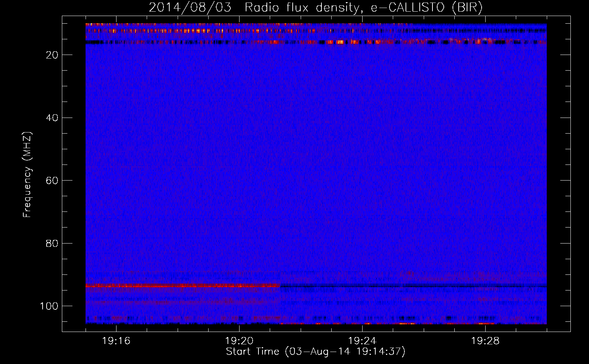Viewport: 589px width, 364px height.
Task: Click the date 2014/08/03 in the title
Action: 190,8
